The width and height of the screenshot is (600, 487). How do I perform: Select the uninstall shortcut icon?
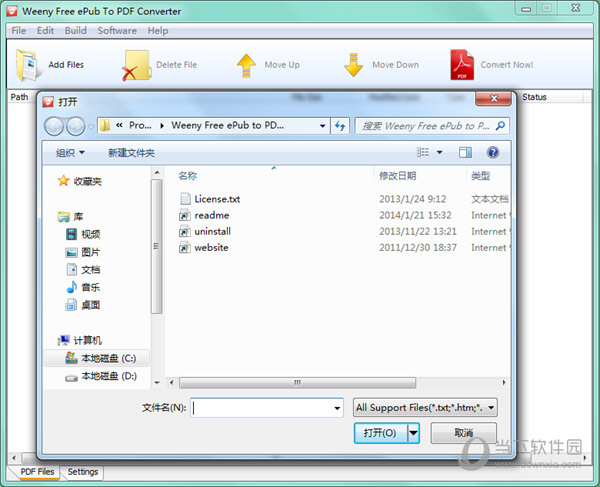(185, 231)
